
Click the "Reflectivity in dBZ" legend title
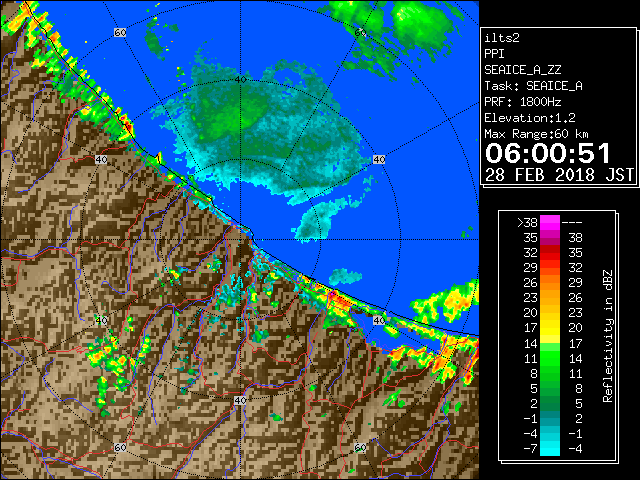click(607, 336)
